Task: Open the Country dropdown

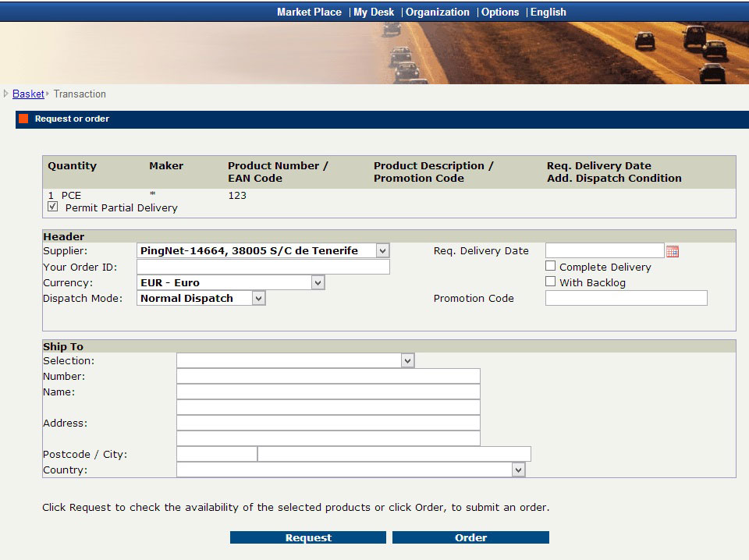Action: tap(351, 470)
